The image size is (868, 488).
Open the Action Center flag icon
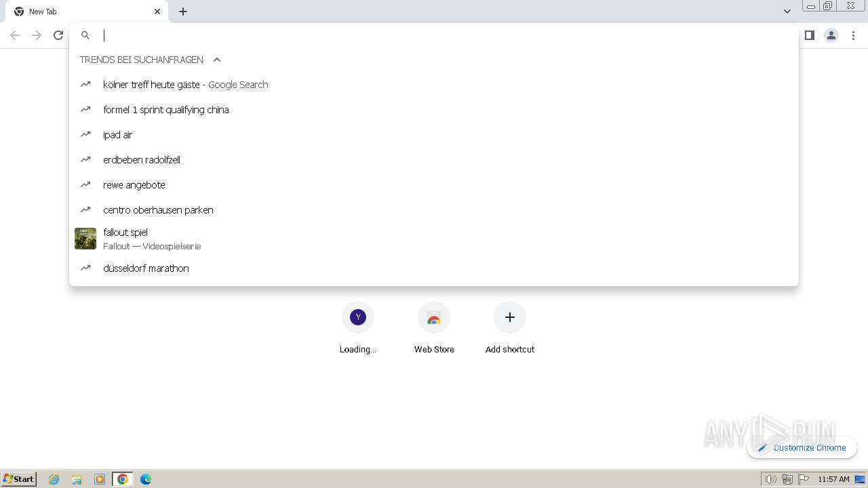(x=804, y=479)
